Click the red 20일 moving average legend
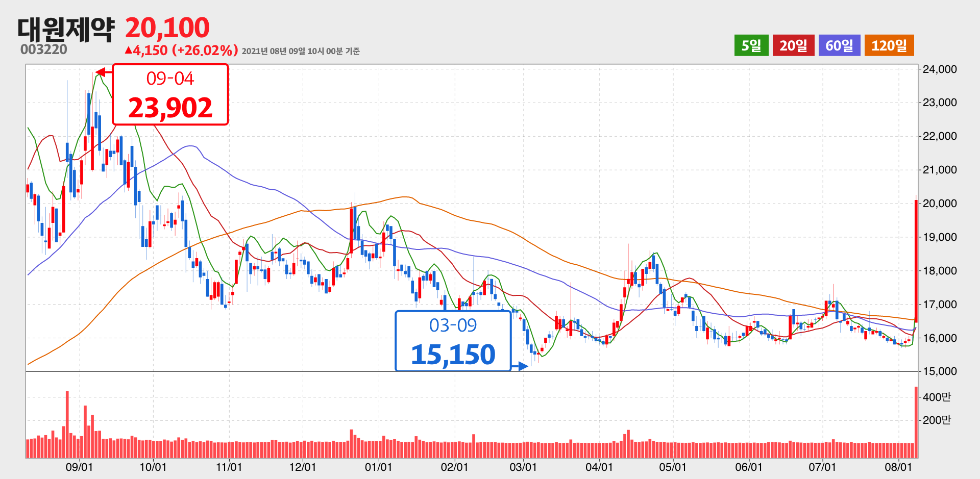 tap(793, 45)
